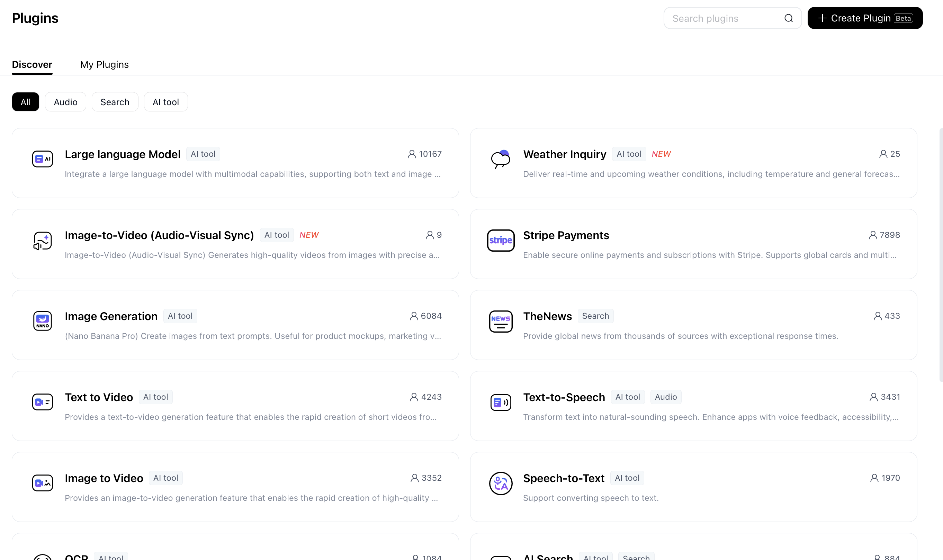Image resolution: width=943 pixels, height=560 pixels.
Task: Open the Image Generation Nano icon
Action: (x=42, y=321)
